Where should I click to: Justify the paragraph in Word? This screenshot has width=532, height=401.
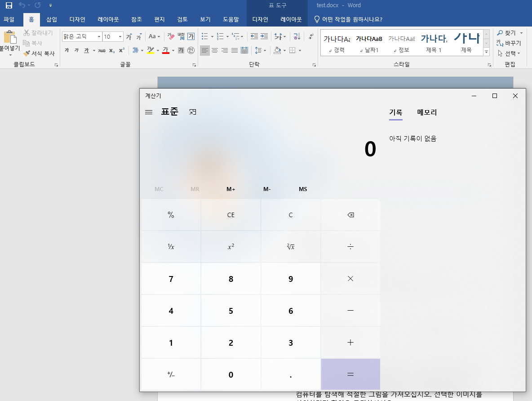click(x=235, y=50)
